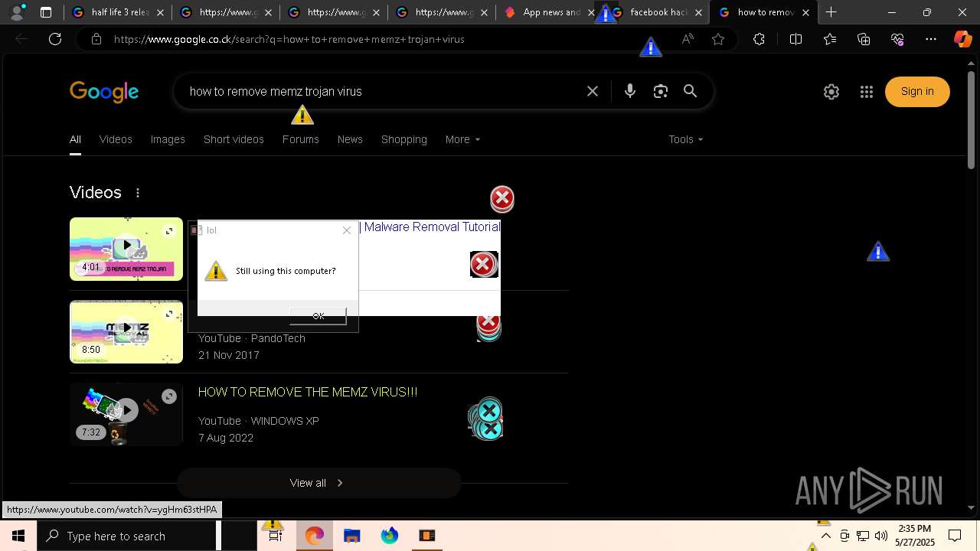
Task: Open the Favorites list
Action: coord(830,39)
